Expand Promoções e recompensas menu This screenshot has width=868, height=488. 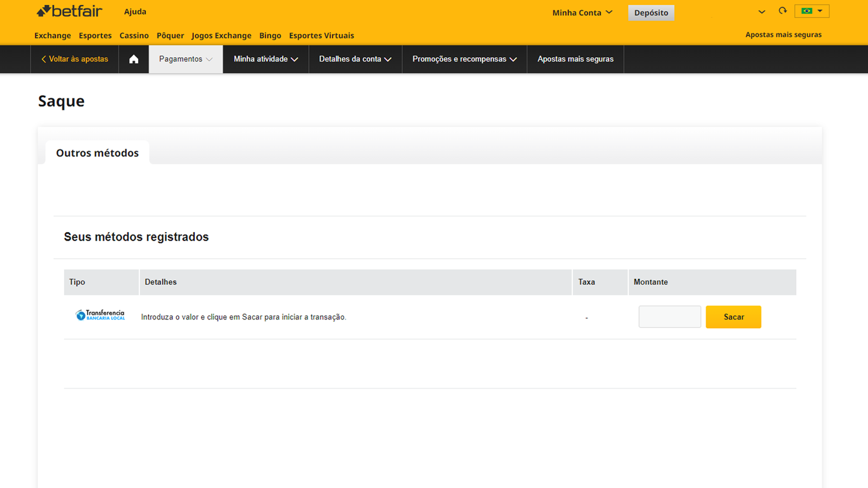464,59
